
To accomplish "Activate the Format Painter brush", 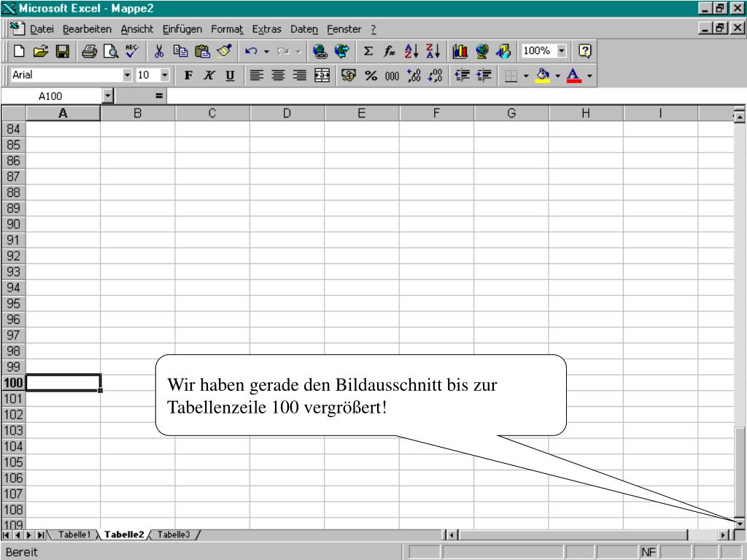I will [x=224, y=51].
